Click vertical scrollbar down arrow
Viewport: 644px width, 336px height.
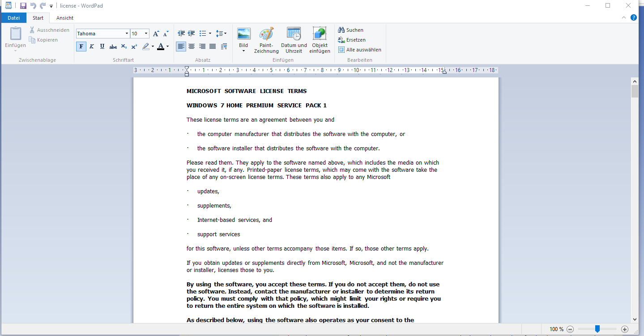635,319
